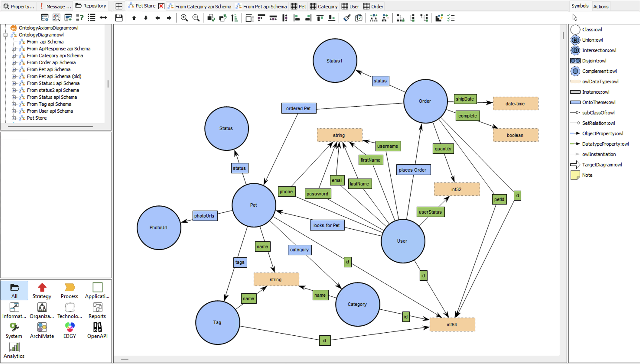This screenshot has height=364, width=640.
Task: Select the Class:owl symbol
Action: (x=586, y=29)
